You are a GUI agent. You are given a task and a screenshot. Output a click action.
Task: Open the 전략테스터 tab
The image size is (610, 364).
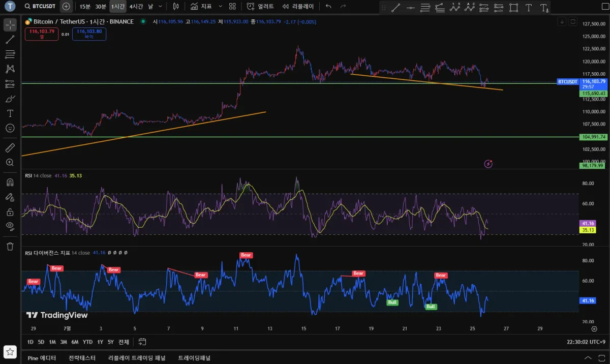tap(82, 358)
